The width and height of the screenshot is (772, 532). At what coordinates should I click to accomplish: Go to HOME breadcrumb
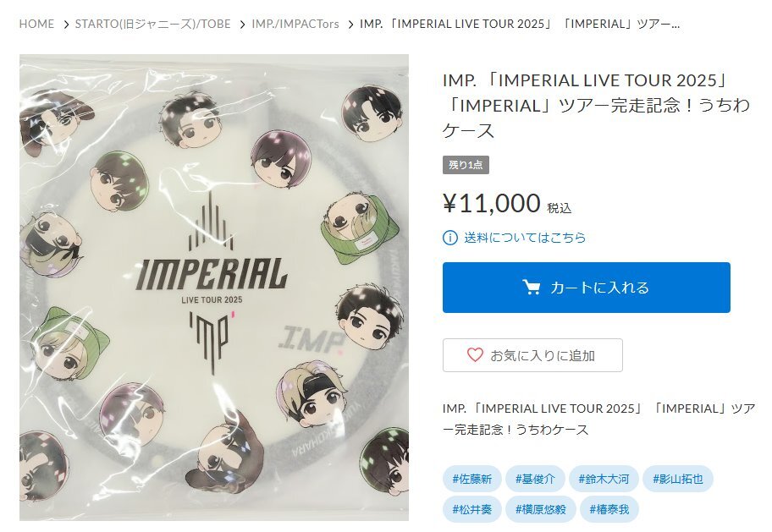coord(37,25)
